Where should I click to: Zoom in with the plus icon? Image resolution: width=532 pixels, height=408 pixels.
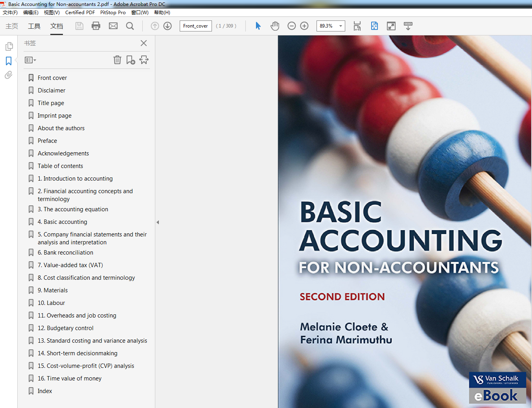point(304,26)
